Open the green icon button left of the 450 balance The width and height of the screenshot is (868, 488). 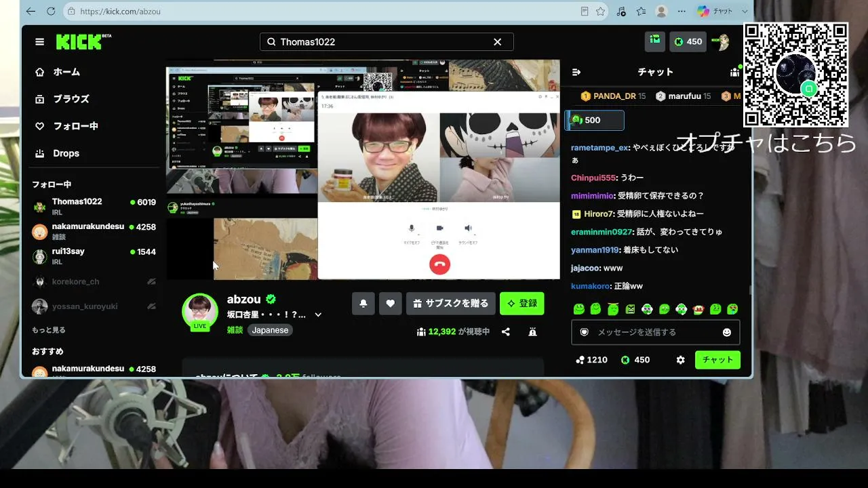655,41
